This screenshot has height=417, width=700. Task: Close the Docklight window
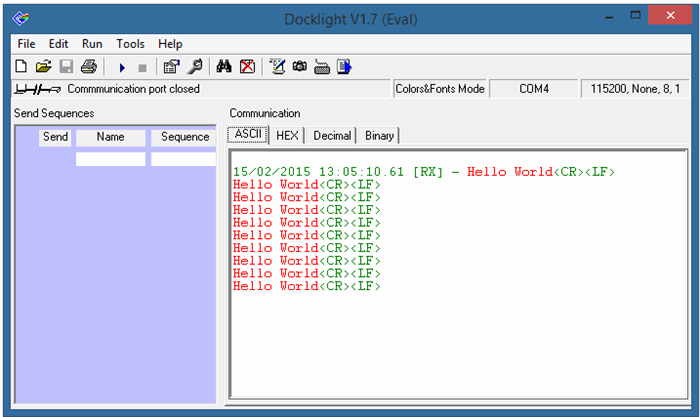point(670,16)
